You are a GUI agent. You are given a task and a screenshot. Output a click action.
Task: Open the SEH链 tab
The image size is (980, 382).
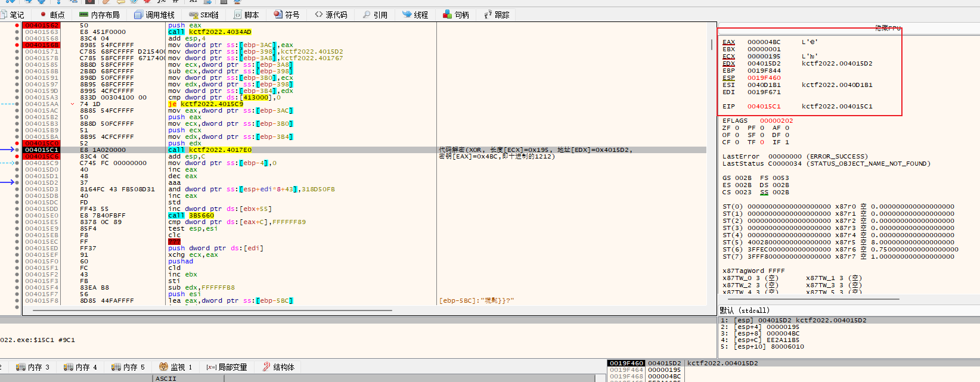tap(204, 15)
